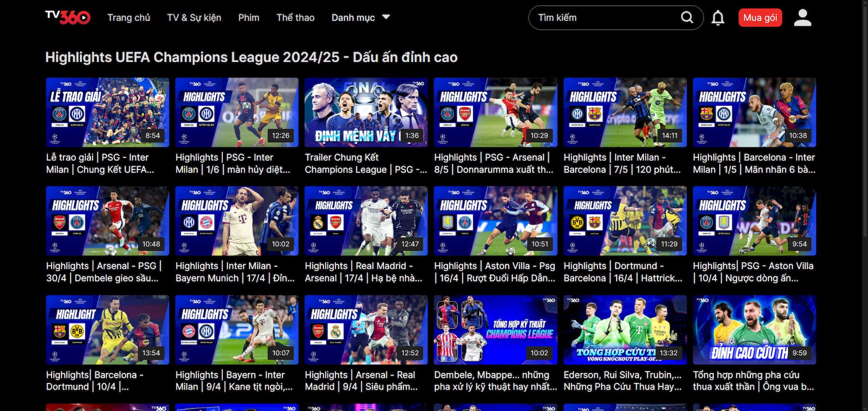
Task: Open title link Lễ trao giải | PSG - Inter Milan
Action: point(100,163)
